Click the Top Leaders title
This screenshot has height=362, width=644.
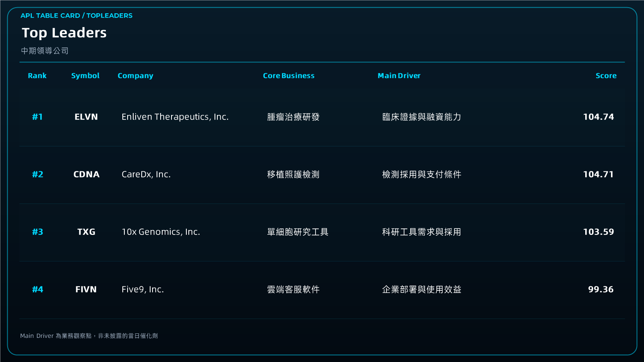click(64, 33)
